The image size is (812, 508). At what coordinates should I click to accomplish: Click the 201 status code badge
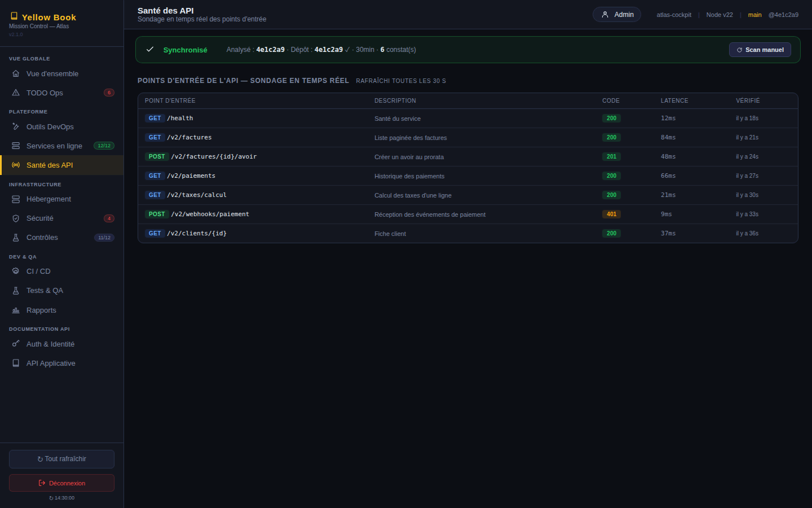point(611,156)
